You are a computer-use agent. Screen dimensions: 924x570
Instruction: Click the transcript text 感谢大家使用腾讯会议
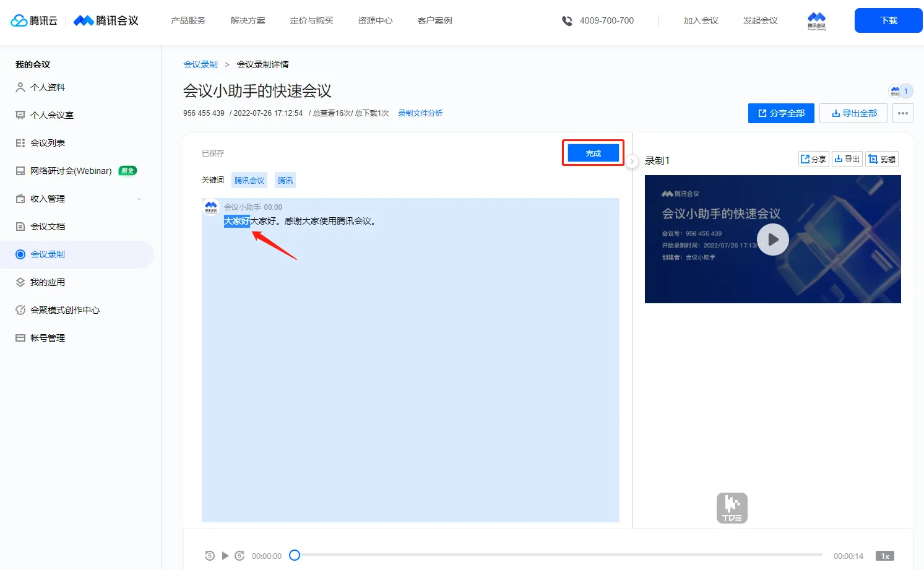point(330,221)
